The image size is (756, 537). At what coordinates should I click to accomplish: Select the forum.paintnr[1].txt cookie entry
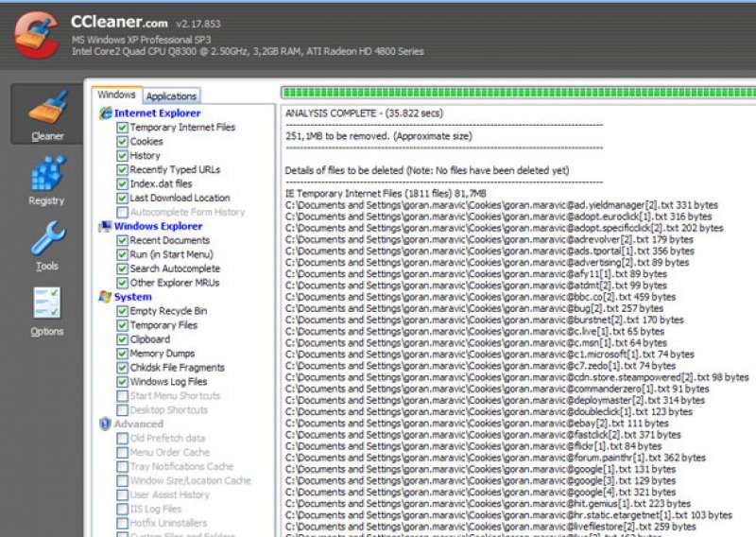point(495,458)
